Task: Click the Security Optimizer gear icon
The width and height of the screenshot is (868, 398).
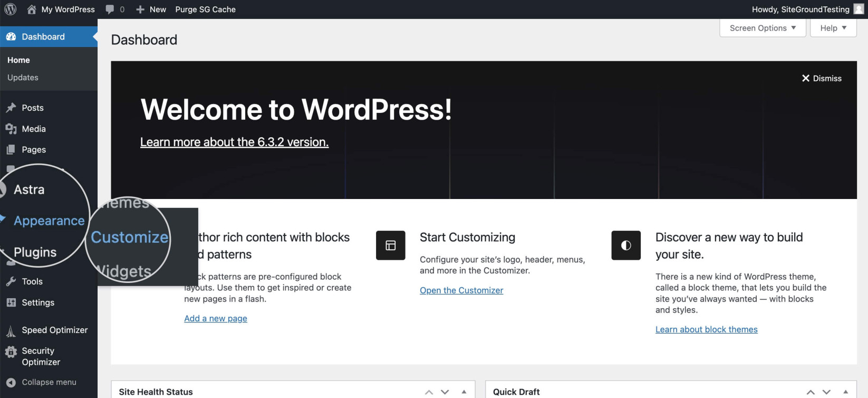Action: click(x=11, y=352)
